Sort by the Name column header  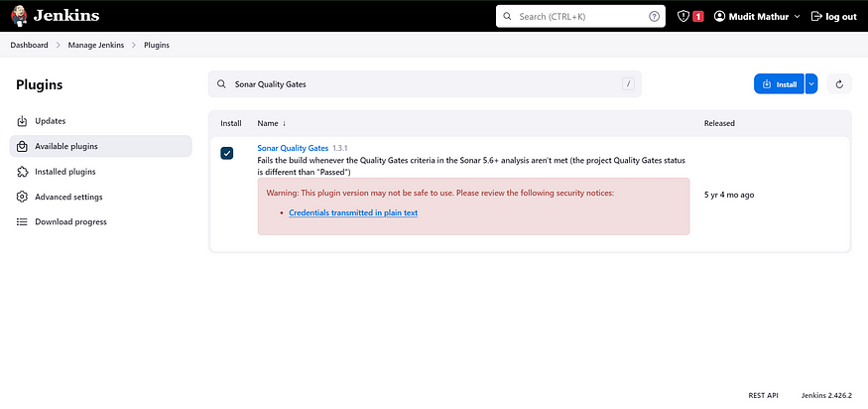[x=272, y=123]
